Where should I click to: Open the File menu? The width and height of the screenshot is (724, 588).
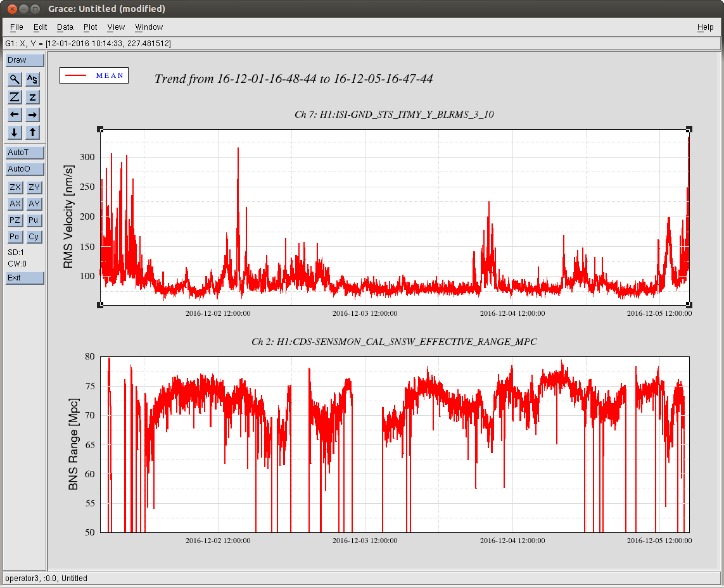(16, 27)
